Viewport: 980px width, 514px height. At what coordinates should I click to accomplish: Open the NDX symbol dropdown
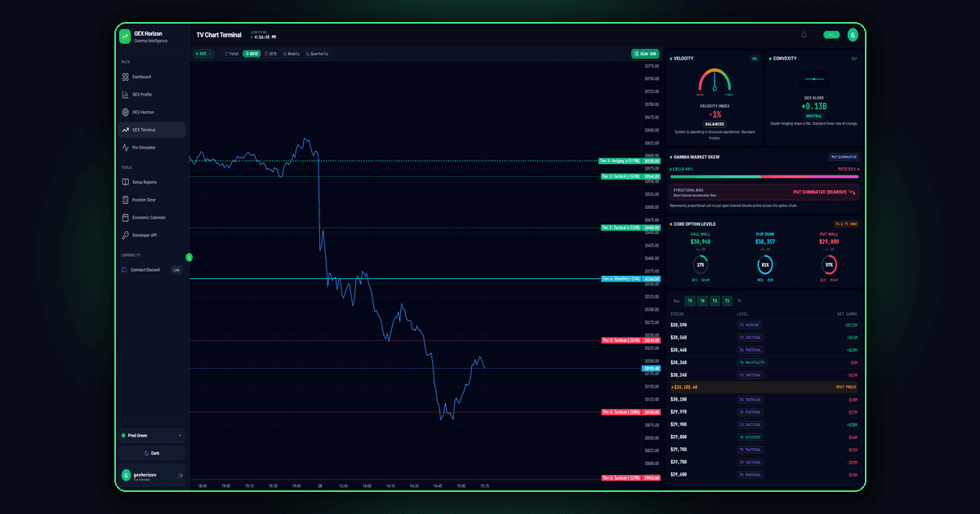coord(203,54)
